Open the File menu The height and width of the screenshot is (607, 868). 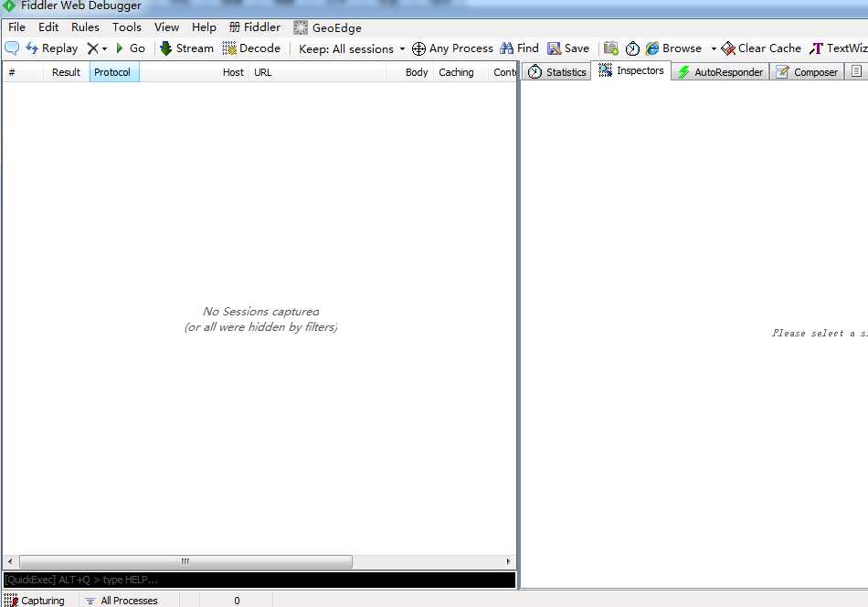16,27
